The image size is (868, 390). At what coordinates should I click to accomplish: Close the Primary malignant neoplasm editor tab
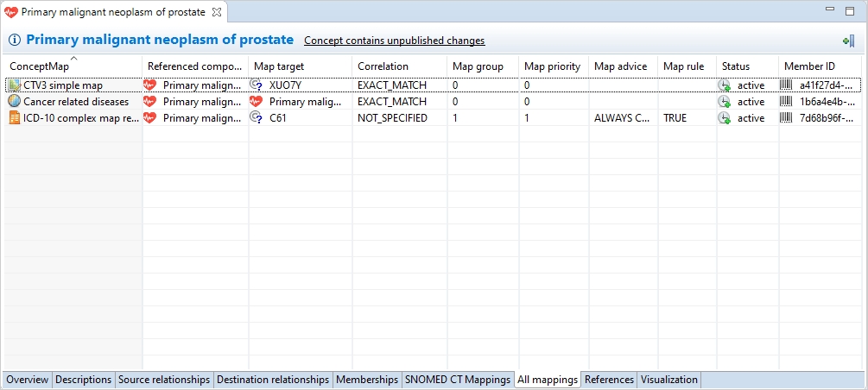[217, 12]
